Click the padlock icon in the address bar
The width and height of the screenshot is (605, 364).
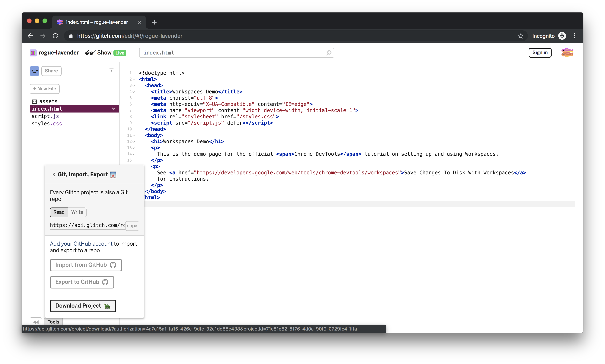tap(71, 36)
